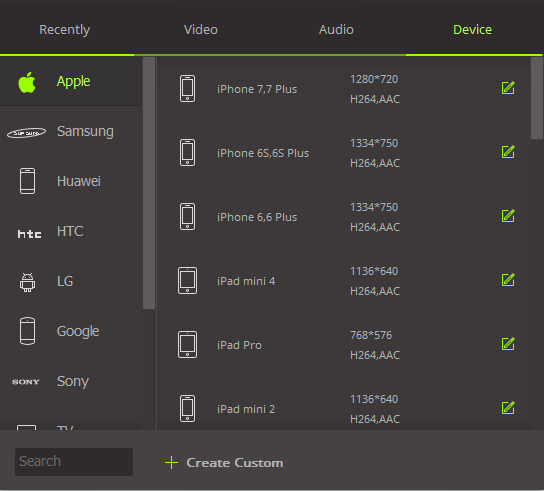
Task: Click the Apple logo icon
Action: pos(27,83)
